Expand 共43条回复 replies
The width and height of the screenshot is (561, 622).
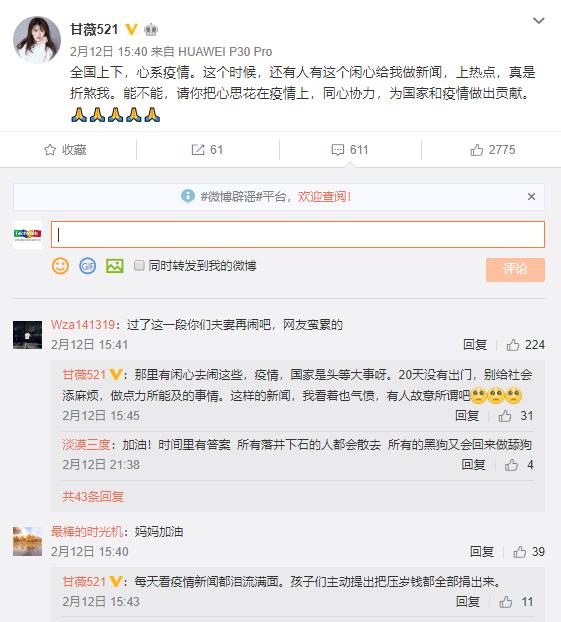[x=93, y=496]
